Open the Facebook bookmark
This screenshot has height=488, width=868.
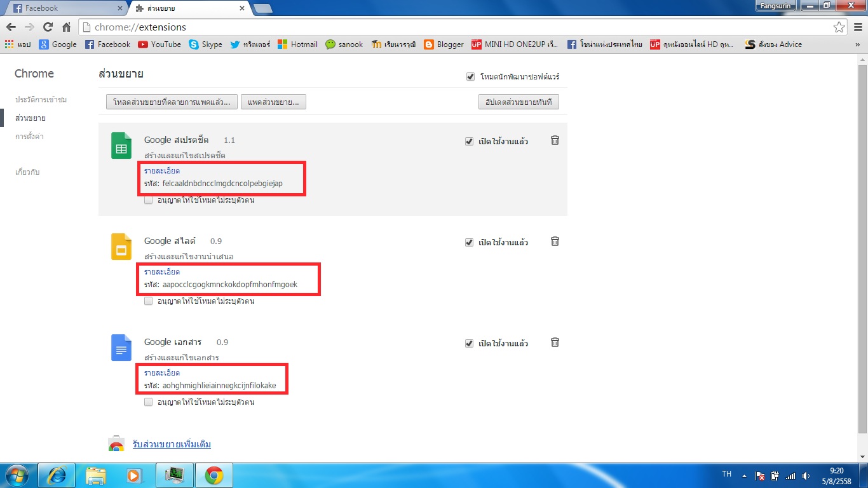click(107, 44)
